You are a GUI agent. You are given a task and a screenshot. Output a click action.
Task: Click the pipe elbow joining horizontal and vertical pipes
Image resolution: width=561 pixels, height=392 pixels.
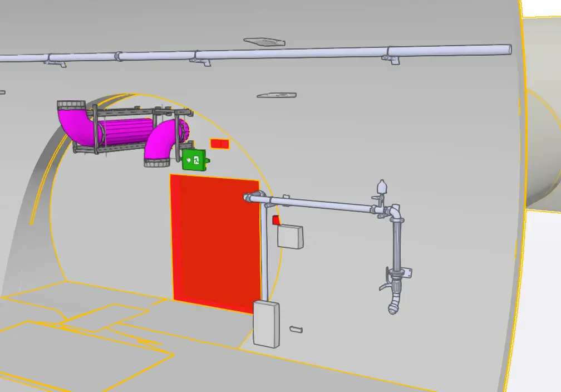pos(393,213)
